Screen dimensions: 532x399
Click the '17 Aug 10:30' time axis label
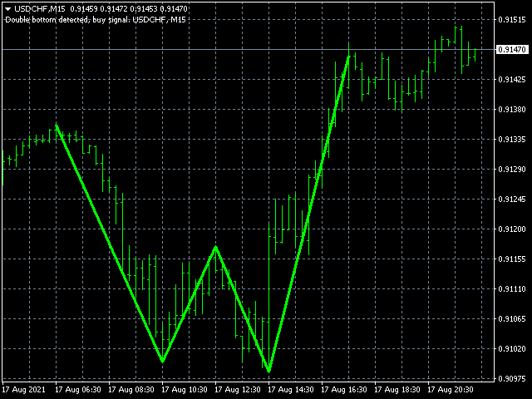pos(185,390)
